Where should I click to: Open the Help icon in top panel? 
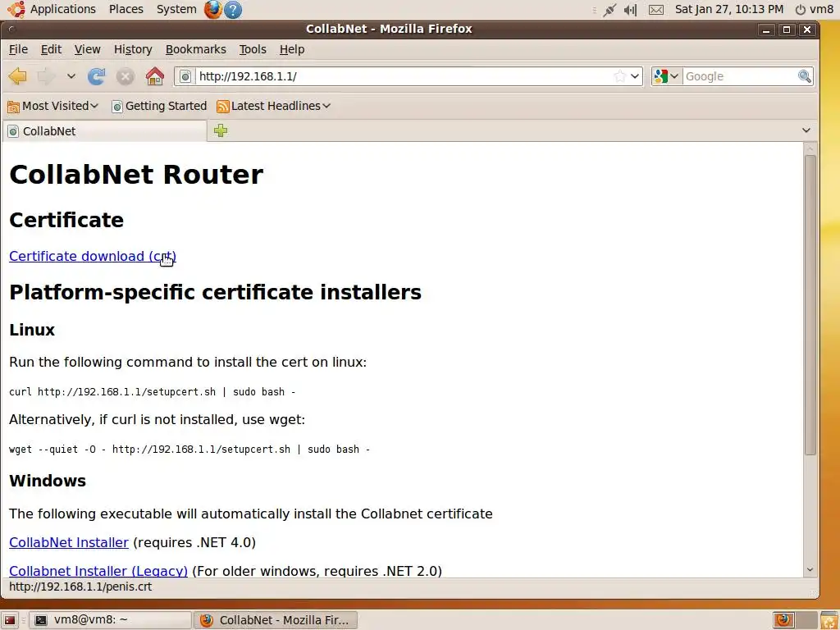click(x=232, y=9)
